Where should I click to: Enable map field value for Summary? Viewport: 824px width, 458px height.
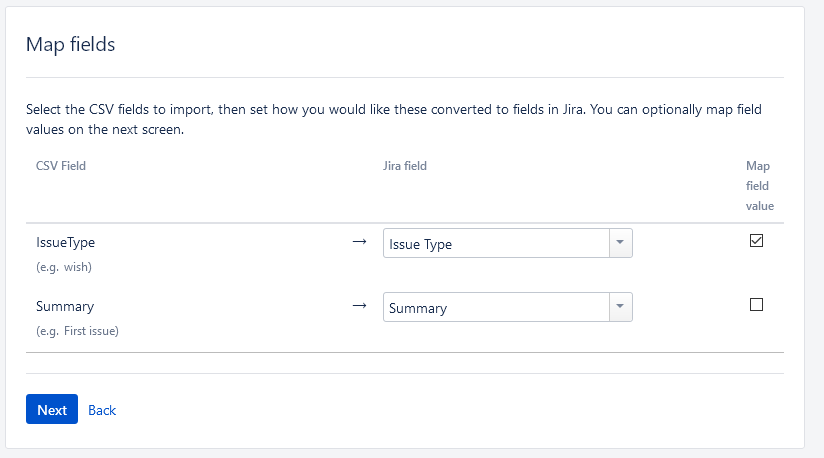click(x=756, y=305)
